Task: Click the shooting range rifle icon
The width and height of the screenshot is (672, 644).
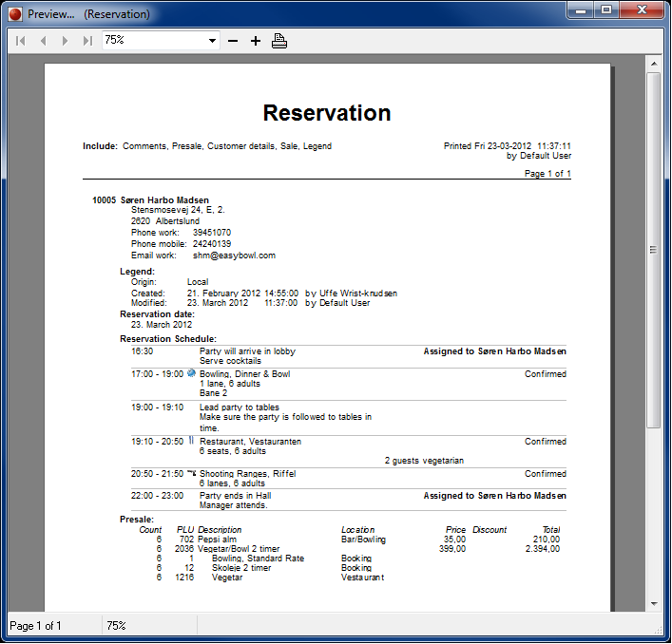Action: [x=191, y=472]
